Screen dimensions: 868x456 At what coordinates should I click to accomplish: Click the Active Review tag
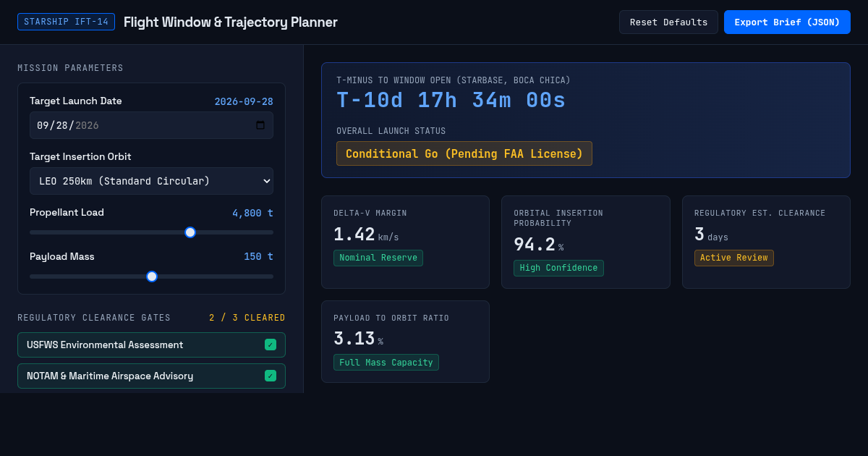tap(734, 258)
